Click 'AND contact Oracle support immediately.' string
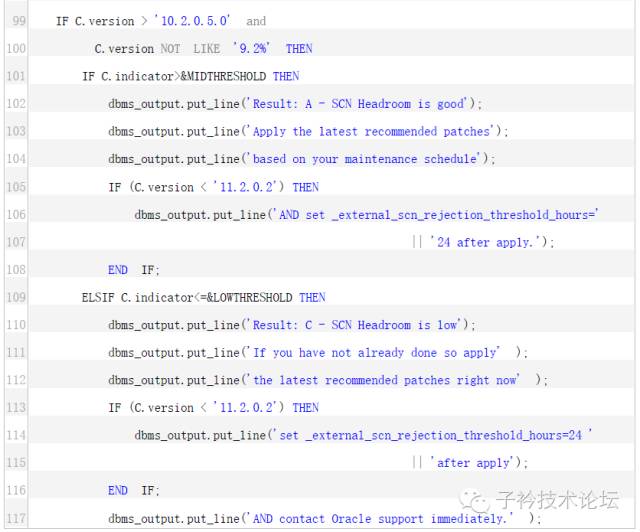 [381, 519]
